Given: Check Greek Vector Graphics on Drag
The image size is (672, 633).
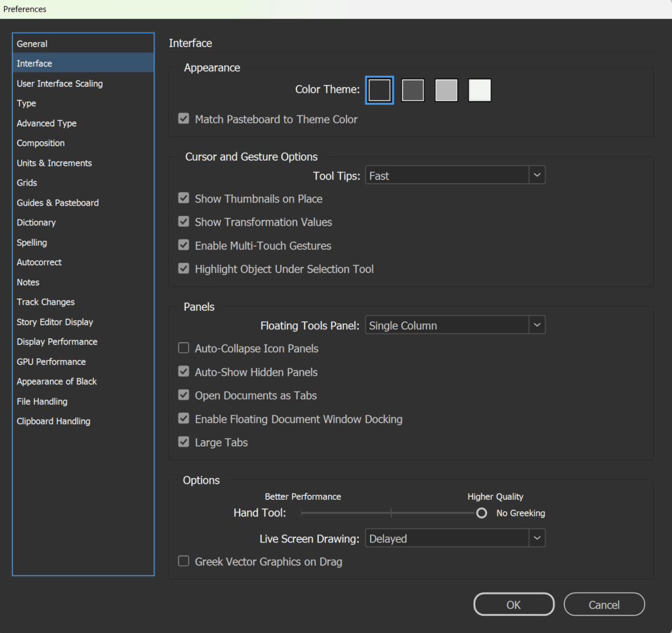Looking at the screenshot, I should pos(184,562).
